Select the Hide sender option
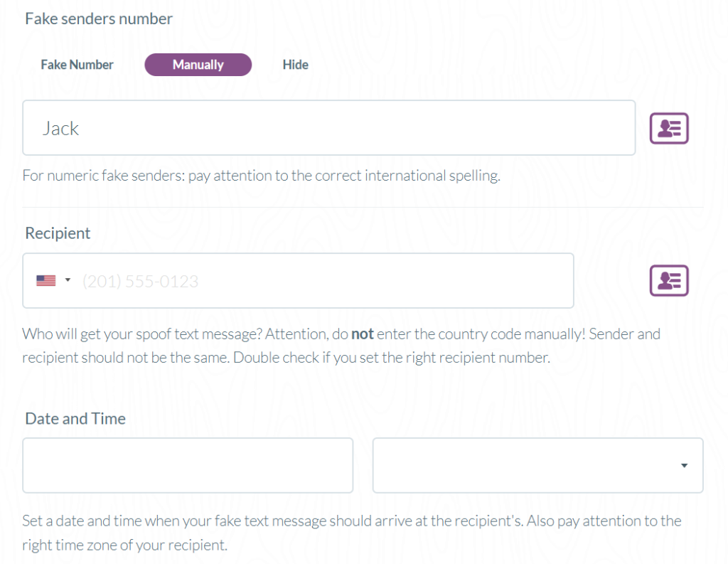This screenshot has width=728, height=564. coord(295,65)
